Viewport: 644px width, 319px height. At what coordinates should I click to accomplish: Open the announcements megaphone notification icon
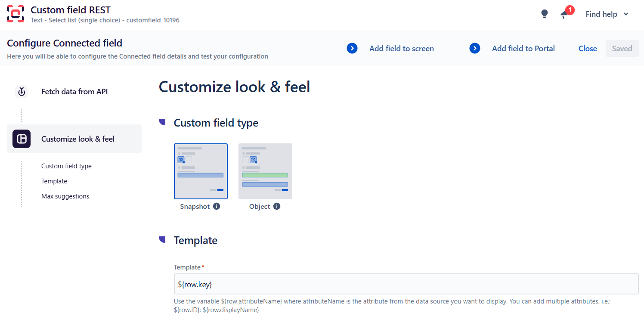(565, 14)
